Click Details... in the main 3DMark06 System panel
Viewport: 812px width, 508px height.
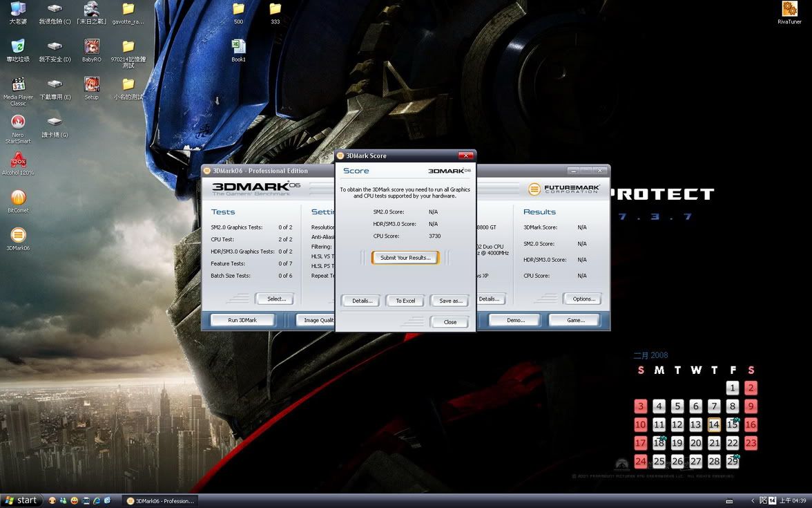tap(490, 299)
